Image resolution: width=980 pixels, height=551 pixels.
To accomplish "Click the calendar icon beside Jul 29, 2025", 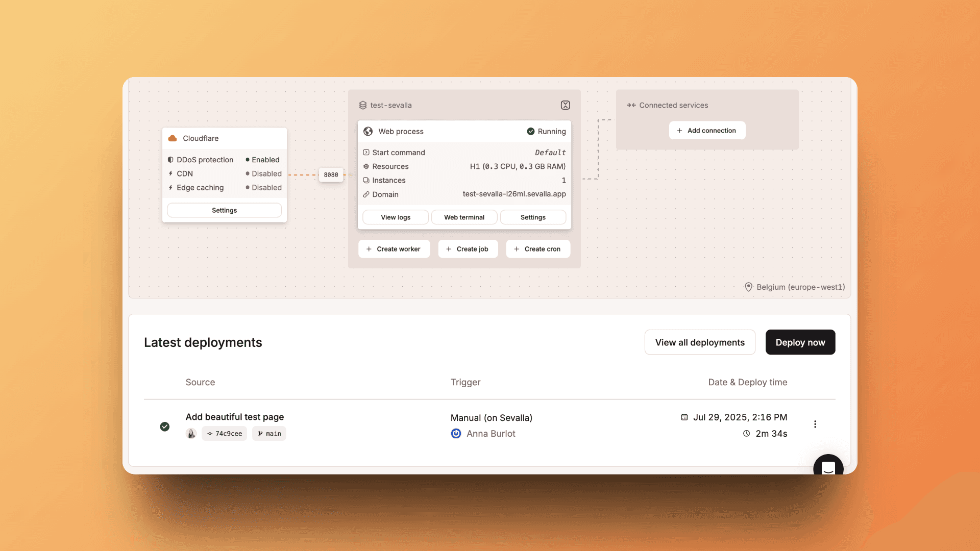I will 684,417.
